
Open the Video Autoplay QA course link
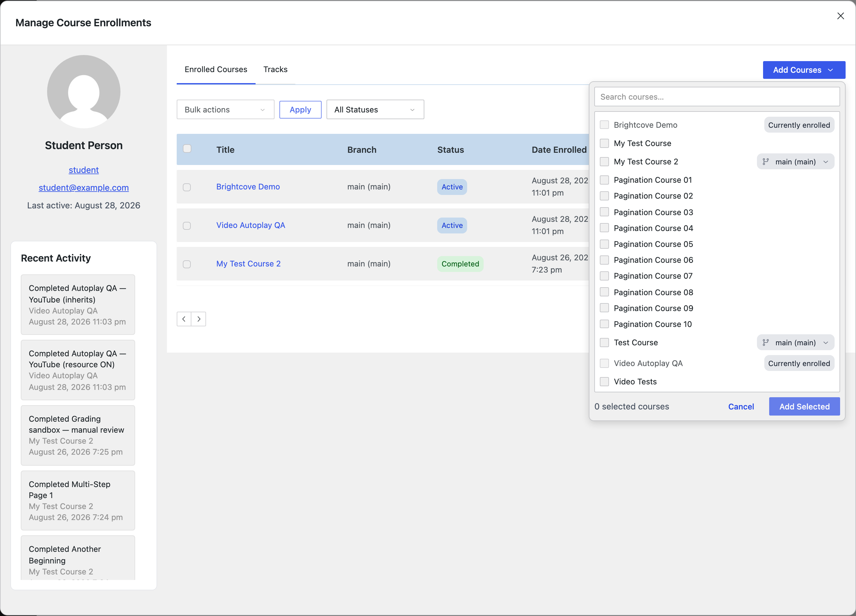click(251, 225)
